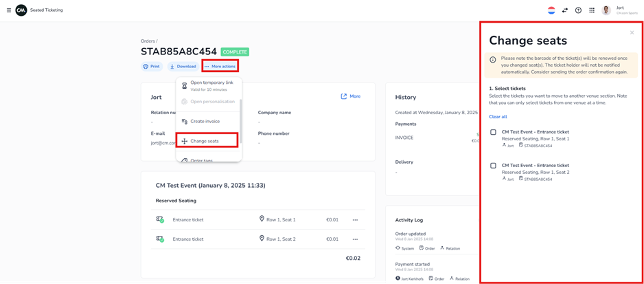Open the More link in relation card
This screenshot has width=644, height=284.
coord(351,96)
